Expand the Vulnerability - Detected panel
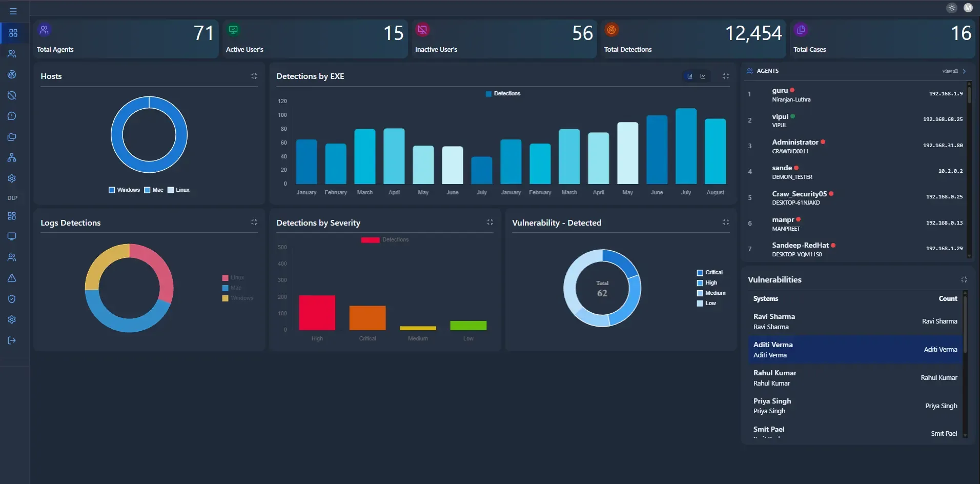Image resolution: width=980 pixels, height=484 pixels. coord(725,223)
